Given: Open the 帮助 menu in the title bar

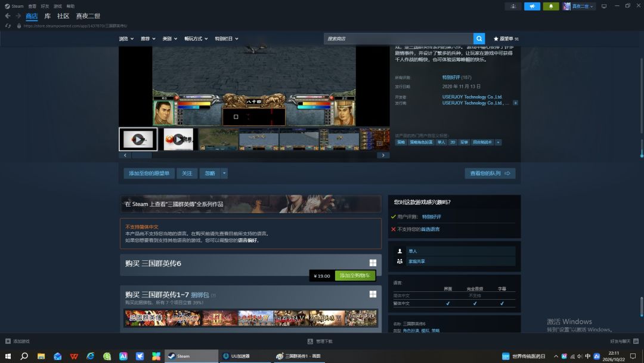Looking at the screenshot, I should click(x=70, y=6).
